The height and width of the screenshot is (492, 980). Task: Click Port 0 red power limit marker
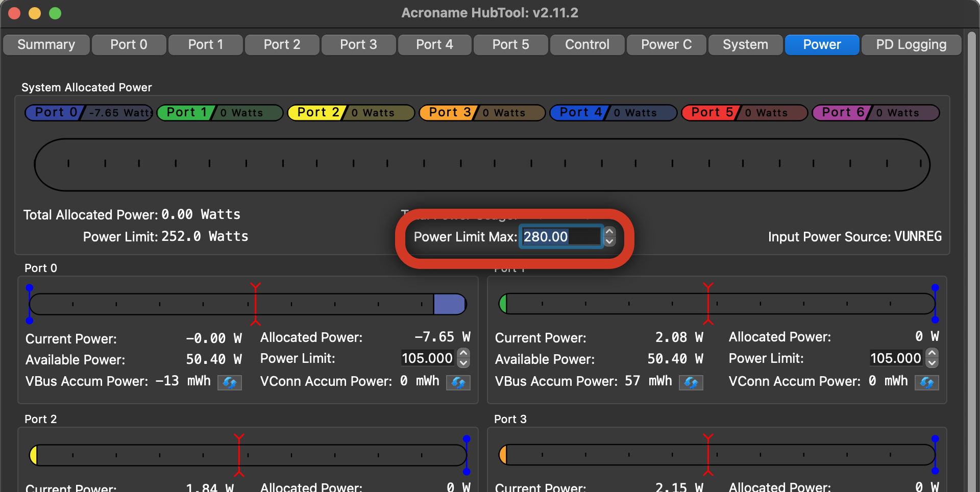click(256, 304)
